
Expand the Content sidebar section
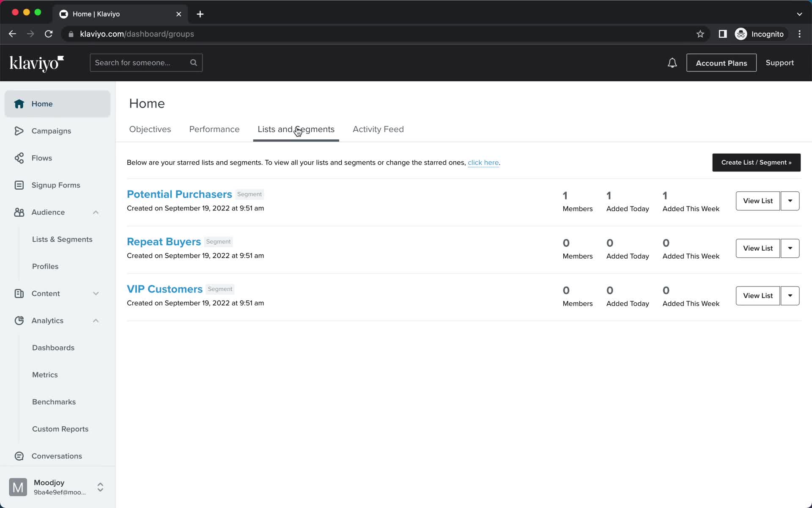[96, 293]
